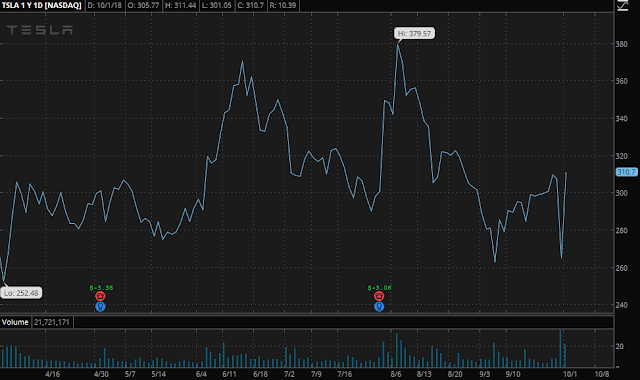This screenshot has height=380, width=640.
Task: Click the 7/9 date axis label
Action: click(316, 374)
